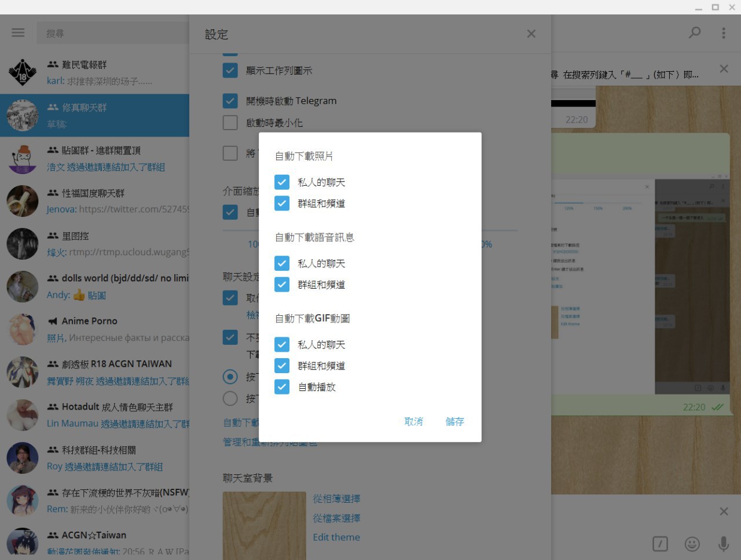This screenshot has height=560, width=741.
Task: Open the hamburger main menu
Action: [x=18, y=33]
